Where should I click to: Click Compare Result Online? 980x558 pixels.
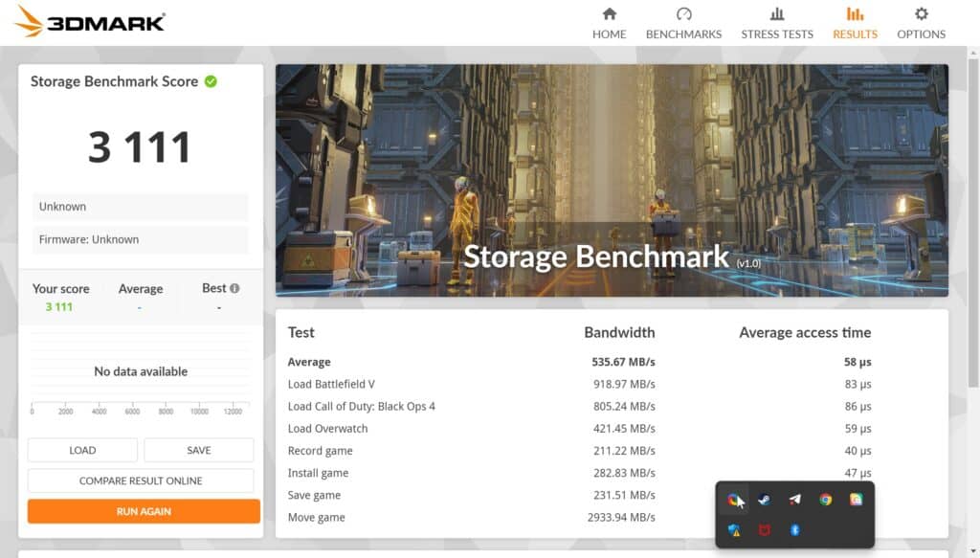(141, 480)
